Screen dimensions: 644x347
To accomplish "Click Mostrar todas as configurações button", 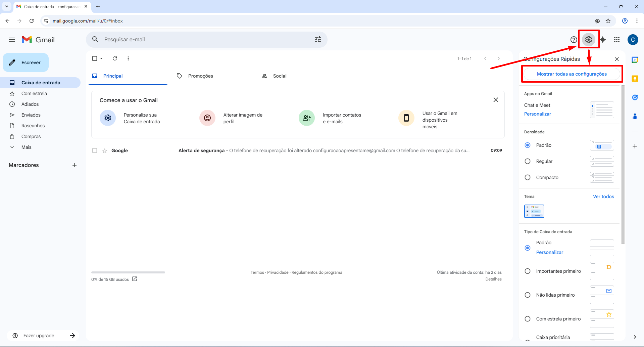I will (x=572, y=74).
